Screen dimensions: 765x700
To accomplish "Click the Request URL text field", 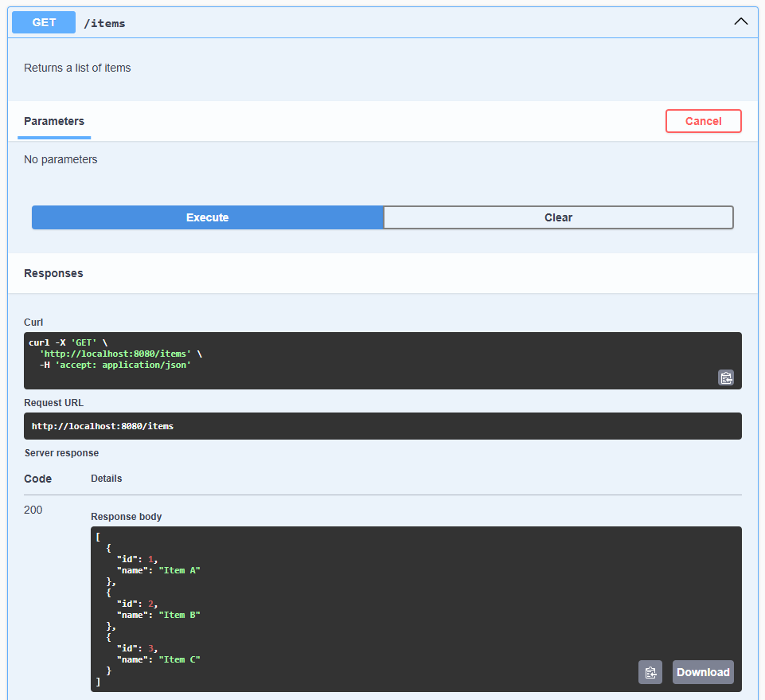I will (382, 426).
